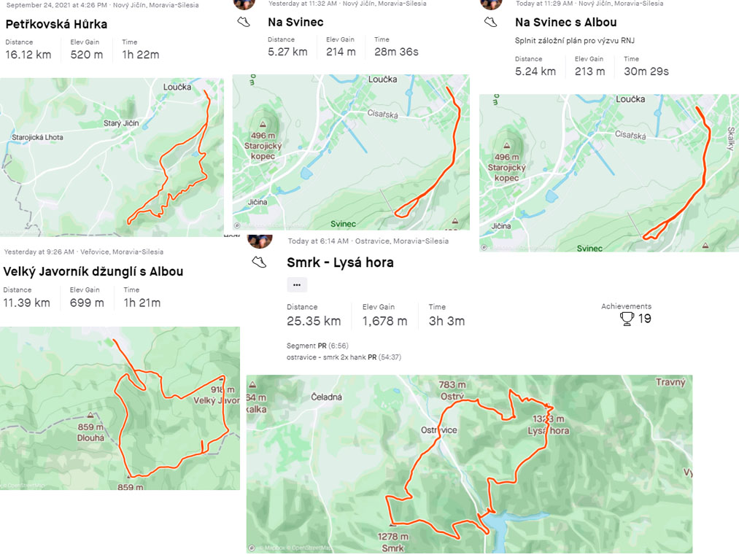Click the shoe icon beside Na Svinec s Albou
This screenshot has height=560, width=739.
pos(491,22)
